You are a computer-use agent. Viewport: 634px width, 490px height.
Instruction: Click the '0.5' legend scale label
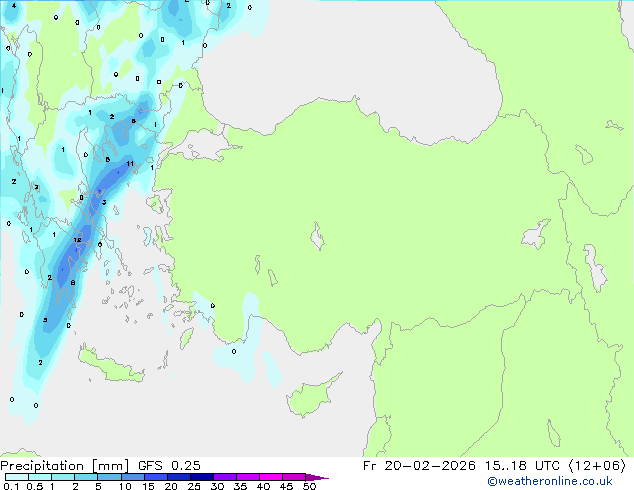[x=34, y=486]
